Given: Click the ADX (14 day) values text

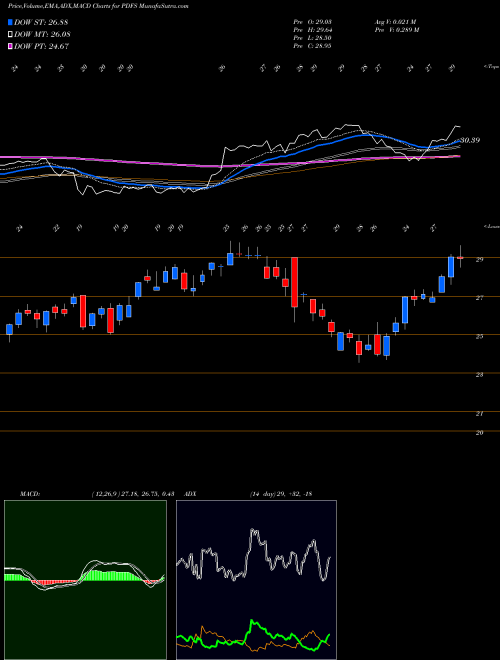Looking at the screenshot, I should [x=281, y=494].
